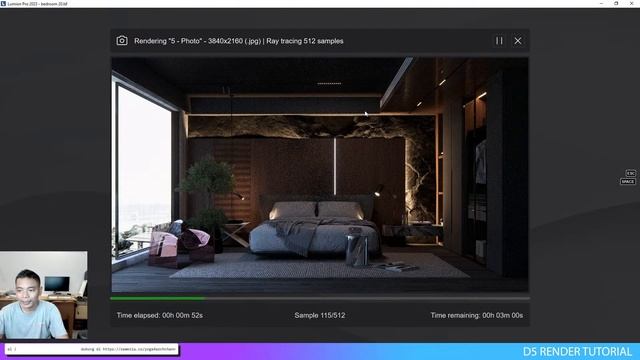Click the 'Time remaining: 00h 03m 00s' text
Screen dimensions: 640x360
tap(476, 316)
